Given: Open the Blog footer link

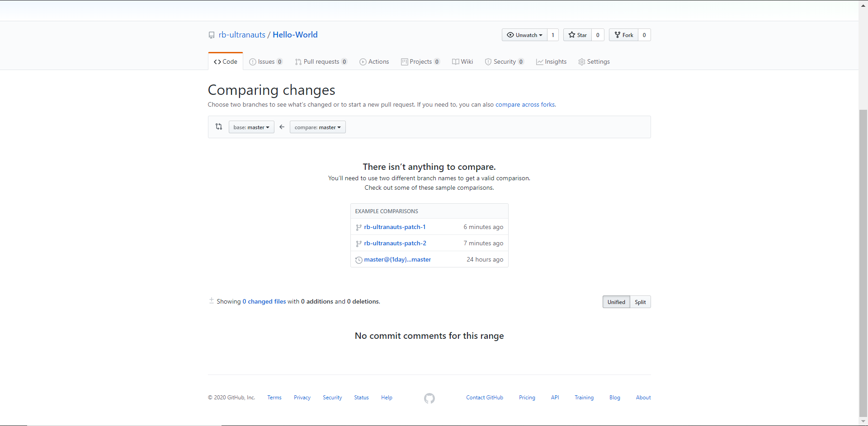Looking at the screenshot, I should [615, 398].
